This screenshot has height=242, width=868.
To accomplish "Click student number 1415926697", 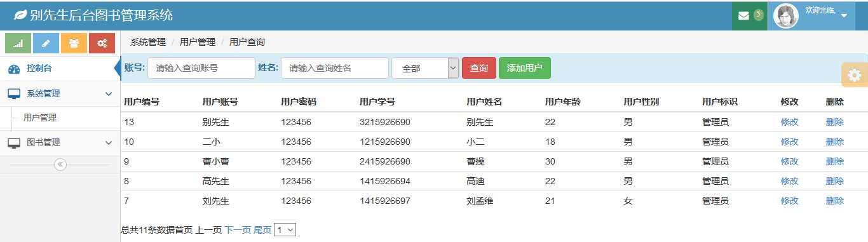I will click(x=385, y=201).
